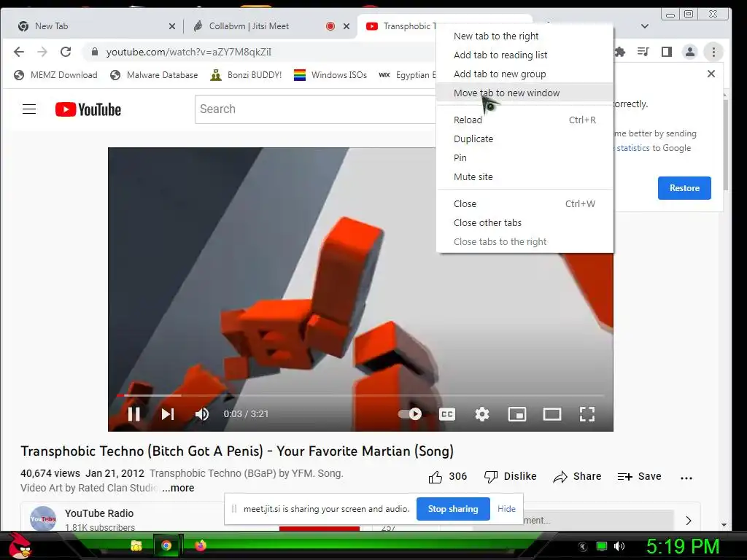This screenshot has height=560, width=747.
Task: Click the padlock site info icon
Action: [94, 52]
